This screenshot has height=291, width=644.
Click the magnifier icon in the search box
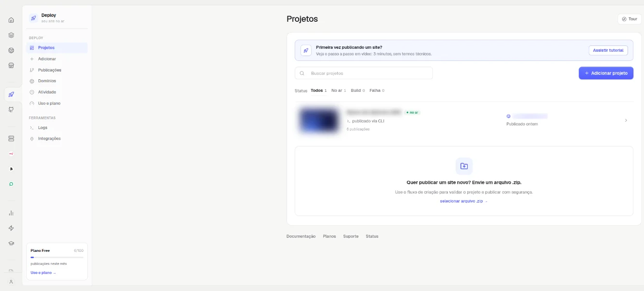pyautogui.click(x=302, y=73)
